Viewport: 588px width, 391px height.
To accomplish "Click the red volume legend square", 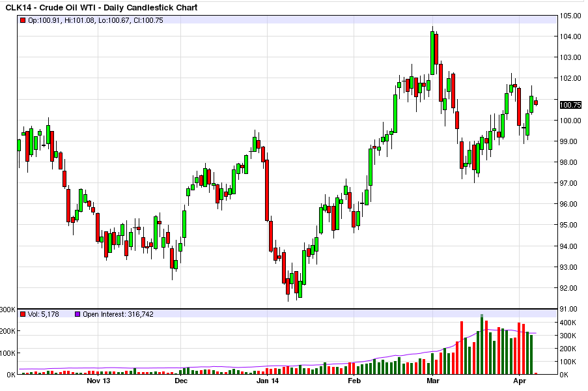I will tap(23, 314).
